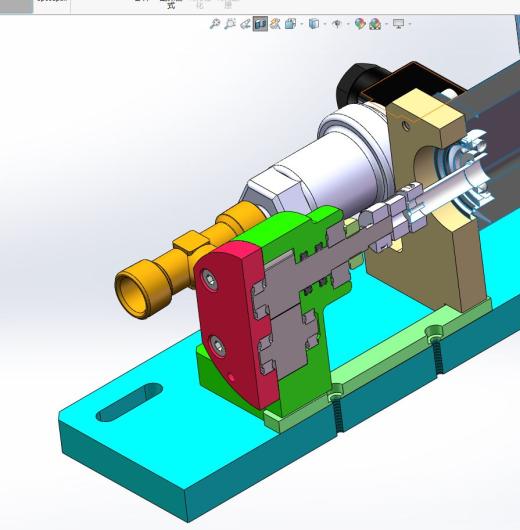Open Edit Appearance color ball
The width and height of the screenshot is (520, 530).
click(x=360, y=24)
